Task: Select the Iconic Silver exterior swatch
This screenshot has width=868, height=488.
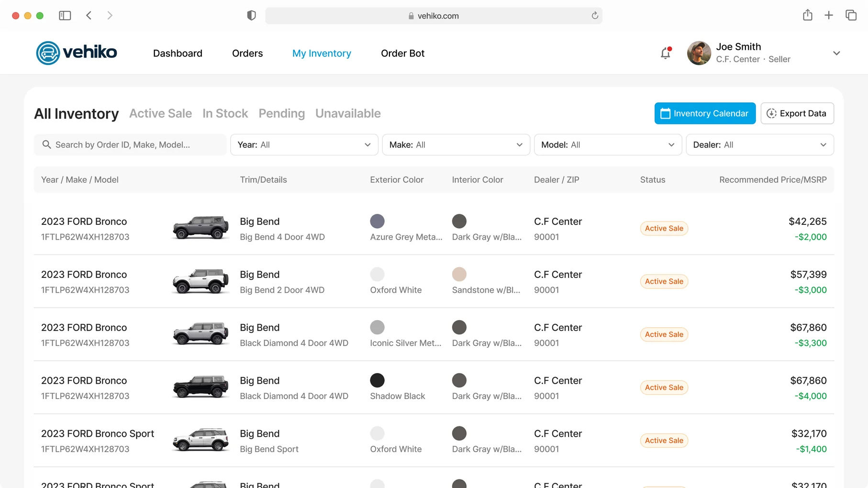Action: 377,327
